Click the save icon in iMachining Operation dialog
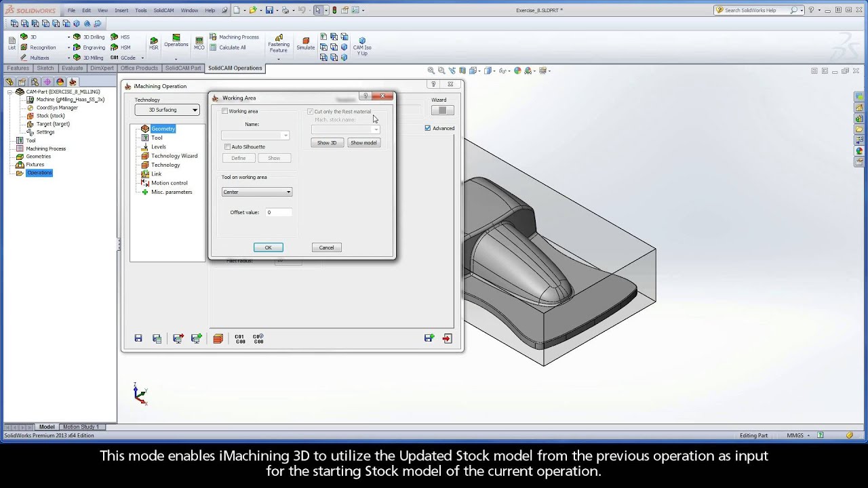Image resolution: width=868 pixels, height=488 pixels. [138, 338]
